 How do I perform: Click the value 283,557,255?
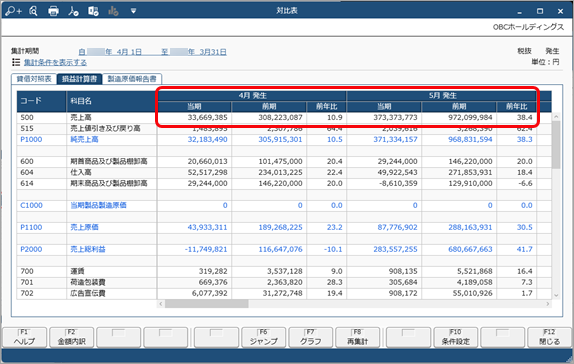[x=395, y=249]
